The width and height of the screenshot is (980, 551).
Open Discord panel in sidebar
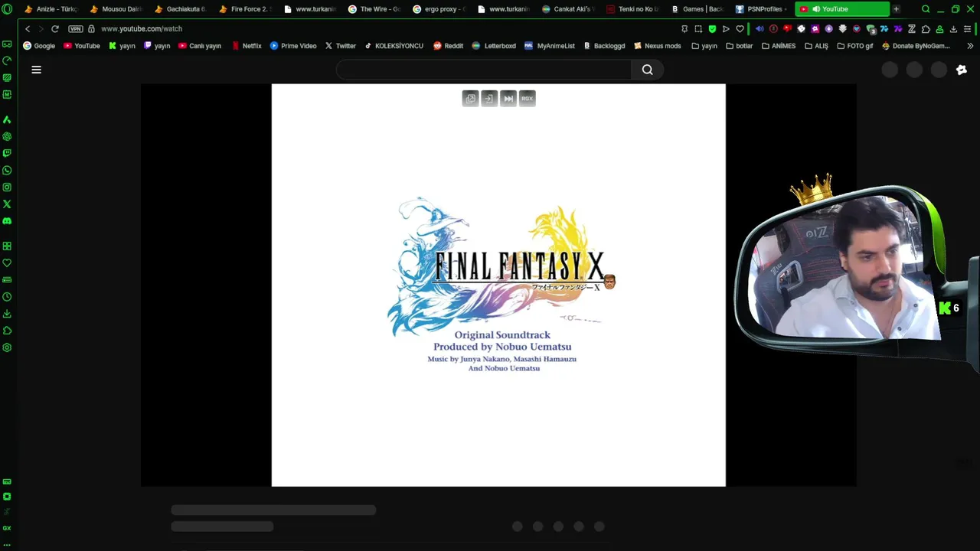coord(7,220)
